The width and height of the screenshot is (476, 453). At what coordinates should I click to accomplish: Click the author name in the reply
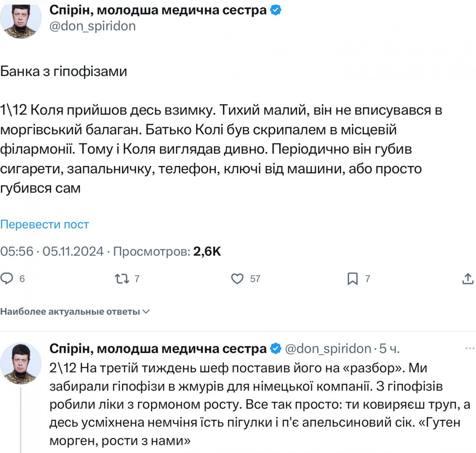coord(158,348)
